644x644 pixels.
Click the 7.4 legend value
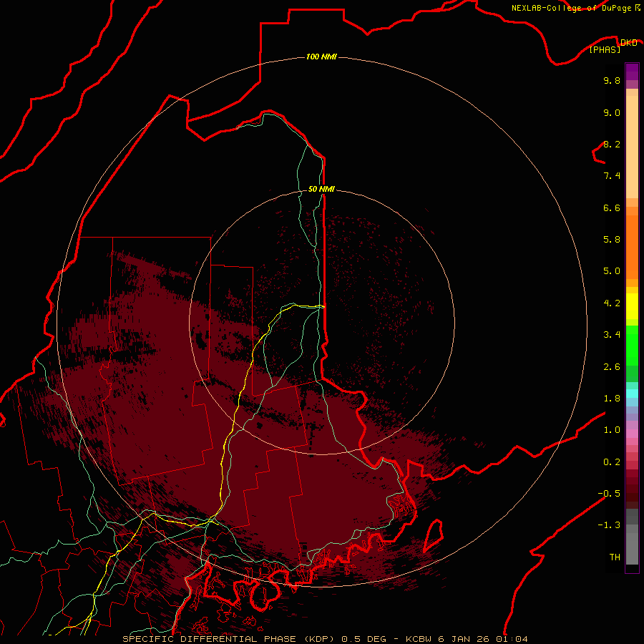pos(612,176)
